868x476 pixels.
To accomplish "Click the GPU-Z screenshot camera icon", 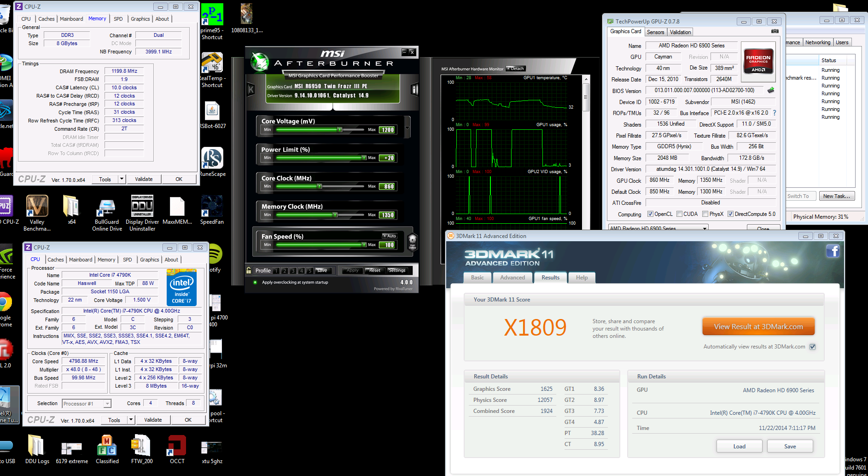I will [775, 31].
